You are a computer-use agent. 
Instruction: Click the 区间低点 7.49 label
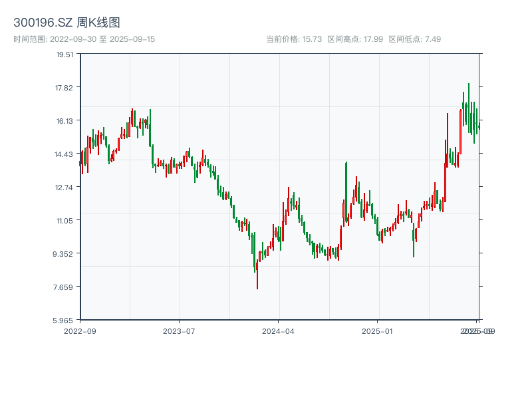pos(414,39)
